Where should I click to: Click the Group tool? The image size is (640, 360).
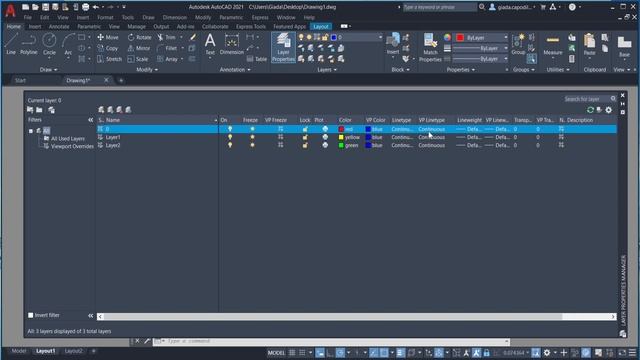tap(518, 44)
